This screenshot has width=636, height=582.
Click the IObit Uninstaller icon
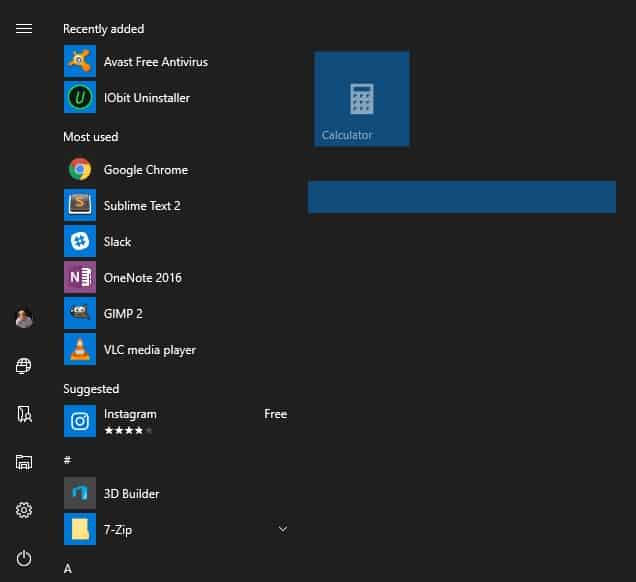(80, 97)
